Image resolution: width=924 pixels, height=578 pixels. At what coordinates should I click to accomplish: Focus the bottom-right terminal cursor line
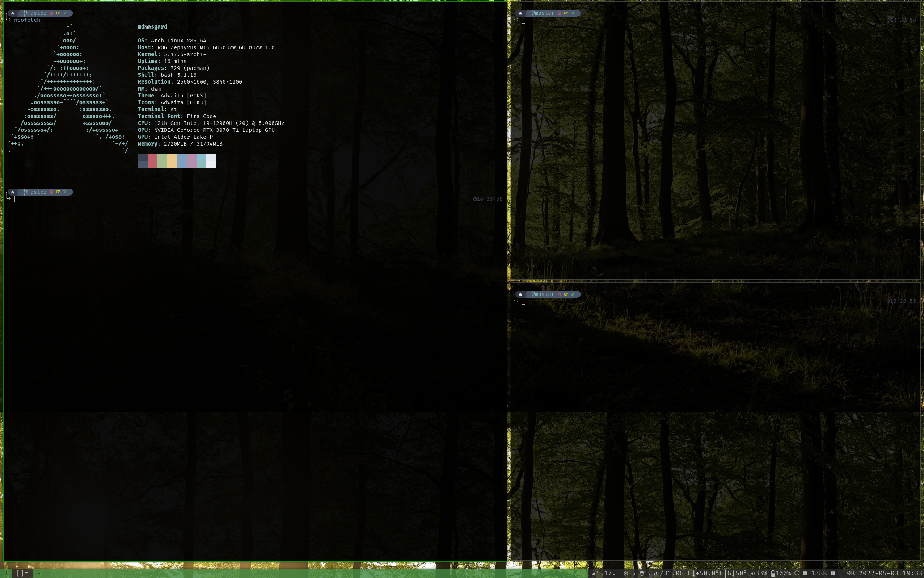pyautogui.click(x=523, y=301)
